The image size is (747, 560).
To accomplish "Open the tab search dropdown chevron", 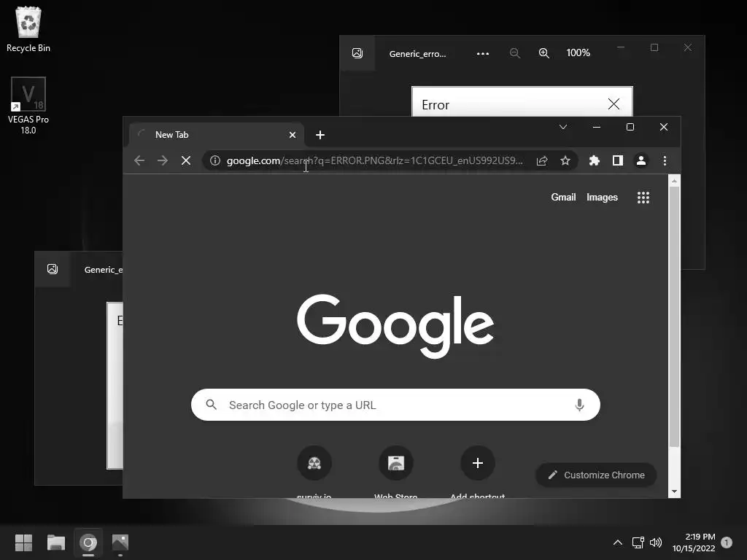I will point(563,127).
